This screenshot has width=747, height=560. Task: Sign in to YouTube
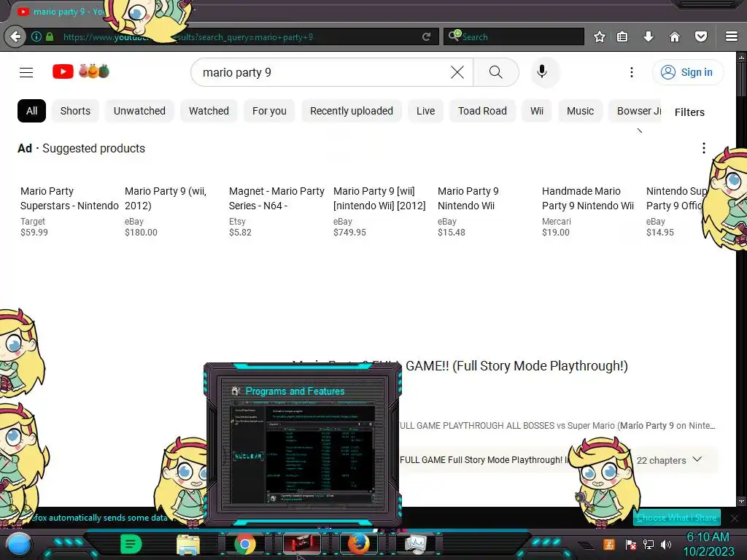point(687,72)
